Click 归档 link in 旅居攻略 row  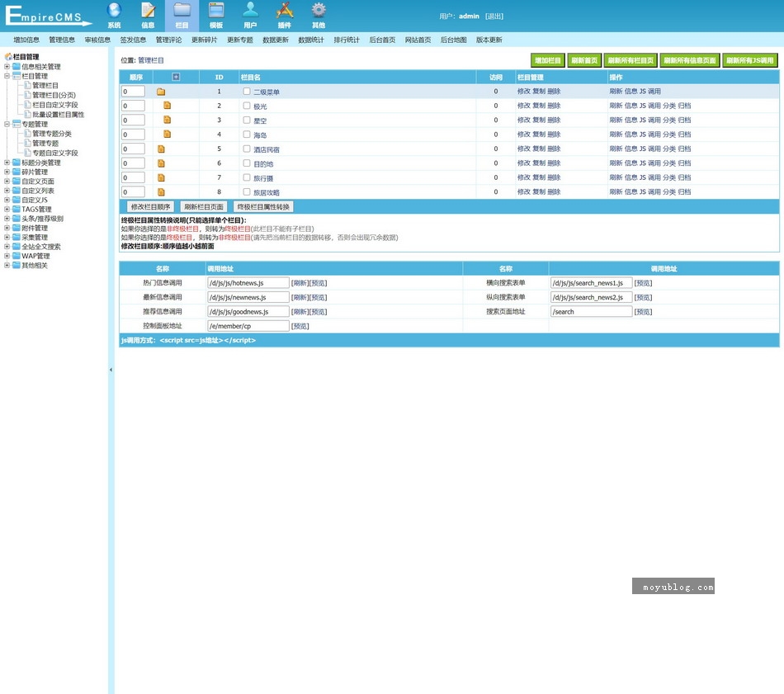[684, 191]
